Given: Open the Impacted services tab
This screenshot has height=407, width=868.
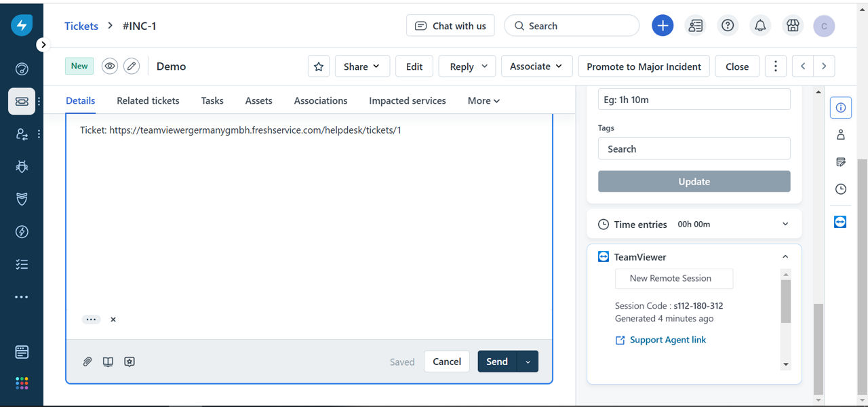Looking at the screenshot, I should point(408,100).
